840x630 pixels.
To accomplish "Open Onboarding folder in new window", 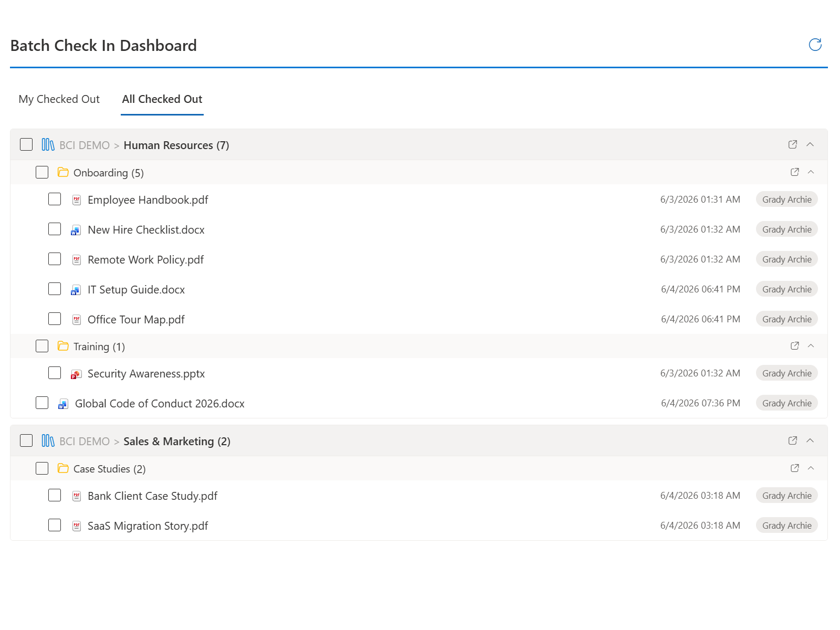I will 795,172.
